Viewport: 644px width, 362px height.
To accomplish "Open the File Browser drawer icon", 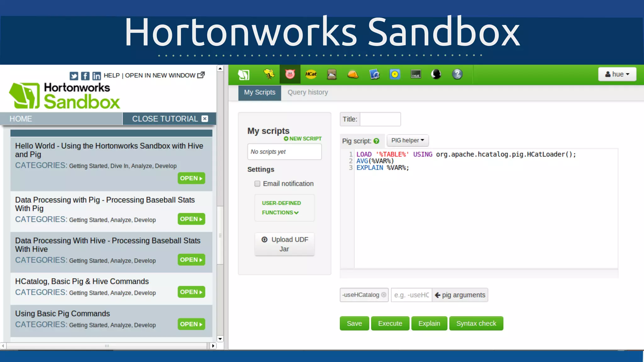I will point(332,74).
